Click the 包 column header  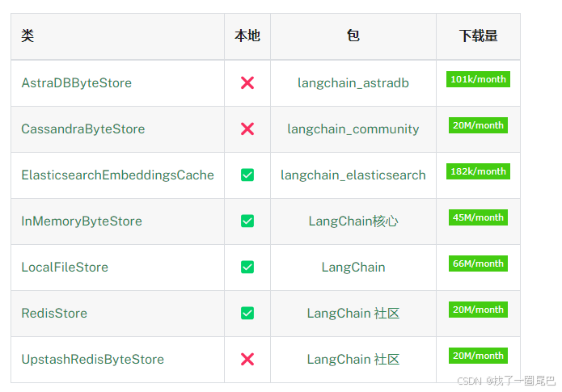pyautogui.click(x=353, y=36)
